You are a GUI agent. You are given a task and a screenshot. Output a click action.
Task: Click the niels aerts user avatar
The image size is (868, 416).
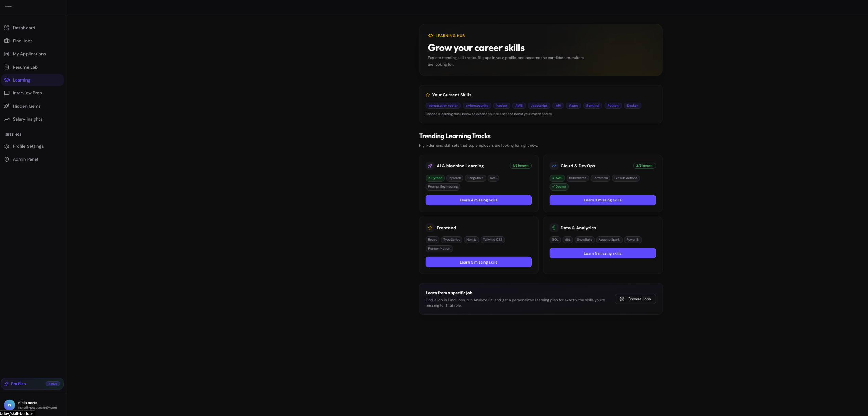tap(10, 405)
